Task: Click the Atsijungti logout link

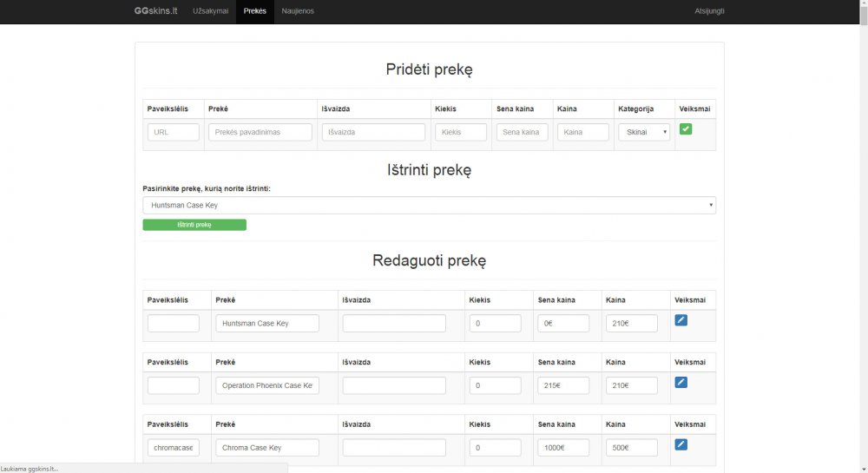Action: coord(709,11)
